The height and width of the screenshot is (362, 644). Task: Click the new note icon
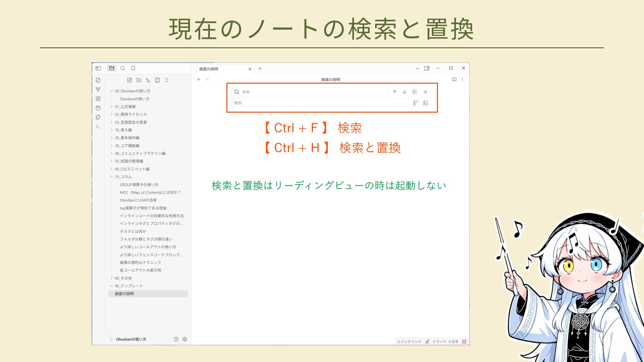pyautogui.click(x=129, y=80)
